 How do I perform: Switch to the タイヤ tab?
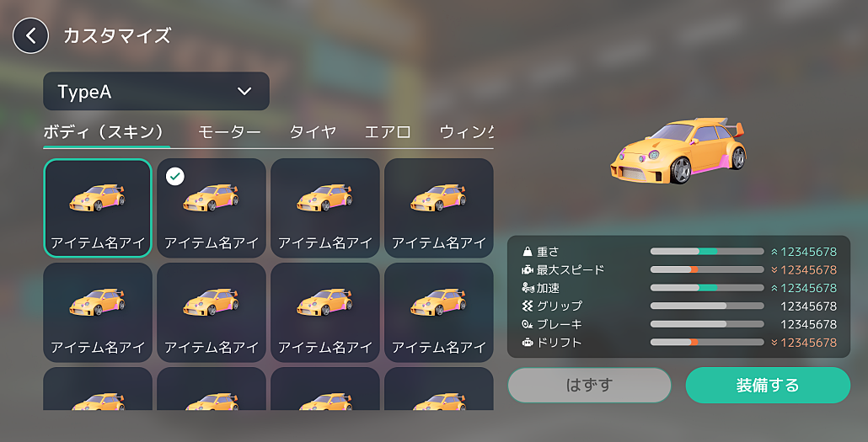click(x=313, y=132)
